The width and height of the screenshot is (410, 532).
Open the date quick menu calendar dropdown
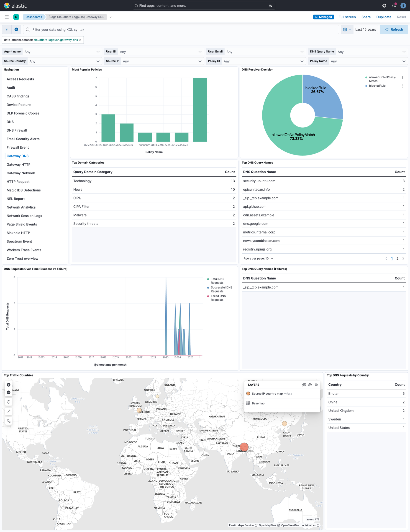(347, 29)
